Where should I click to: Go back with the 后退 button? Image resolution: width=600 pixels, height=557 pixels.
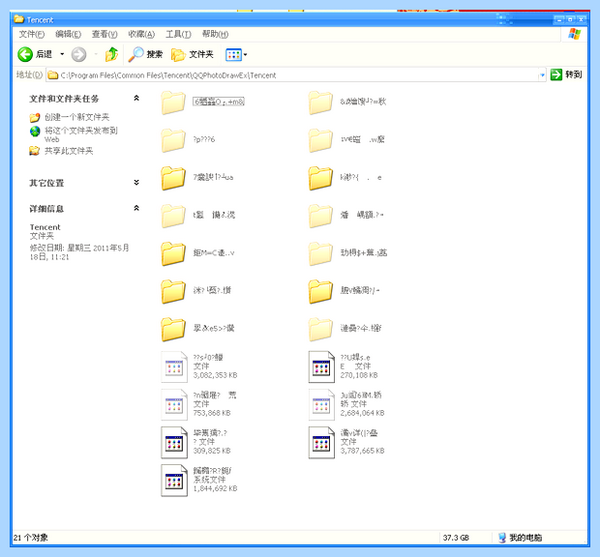[x=34, y=54]
